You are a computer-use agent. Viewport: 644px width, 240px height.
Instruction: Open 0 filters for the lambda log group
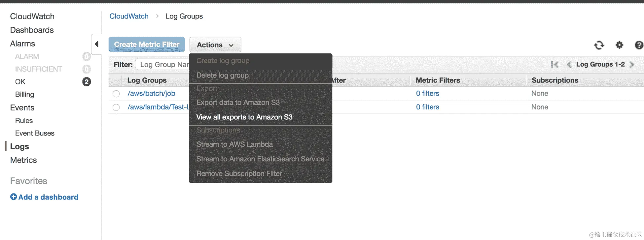point(428,107)
